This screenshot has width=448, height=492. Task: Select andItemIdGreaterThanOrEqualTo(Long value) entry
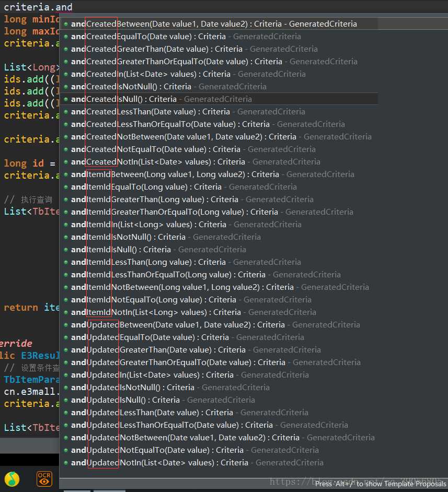point(219,212)
